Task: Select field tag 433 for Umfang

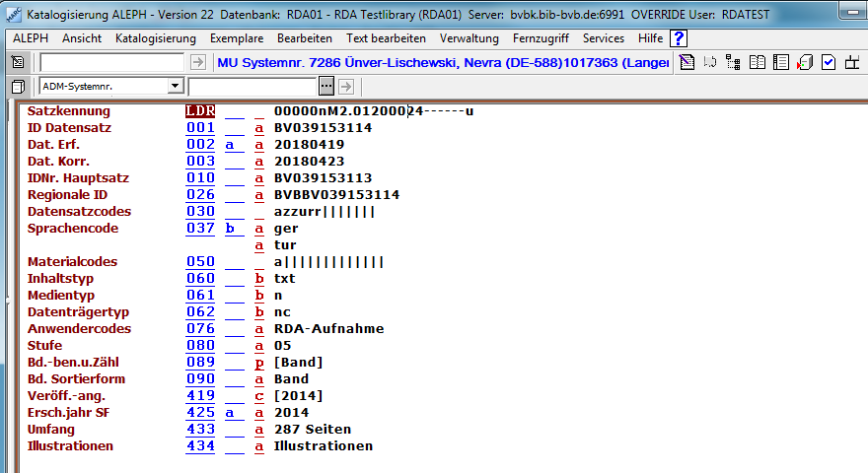Action: (200, 430)
